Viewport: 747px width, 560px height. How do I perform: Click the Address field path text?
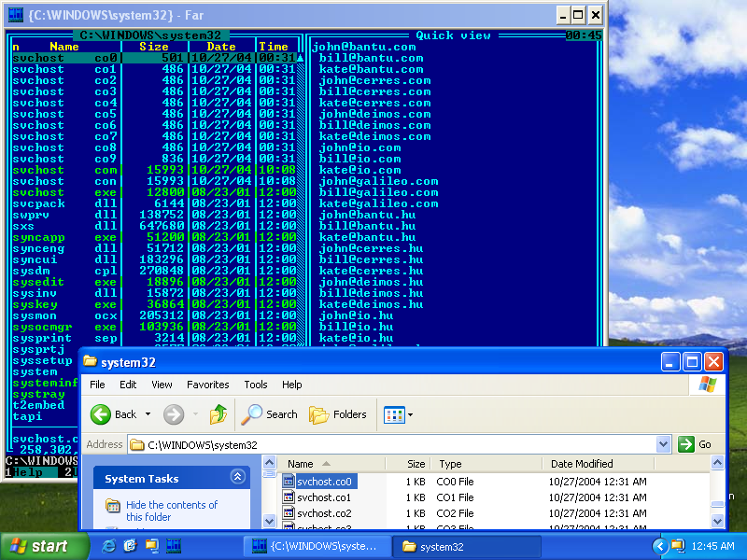point(203,445)
